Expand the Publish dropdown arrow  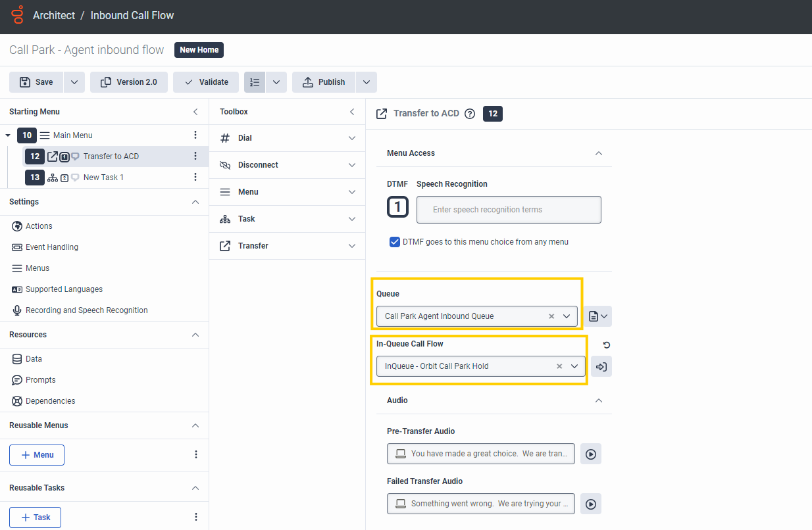(367, 82)
